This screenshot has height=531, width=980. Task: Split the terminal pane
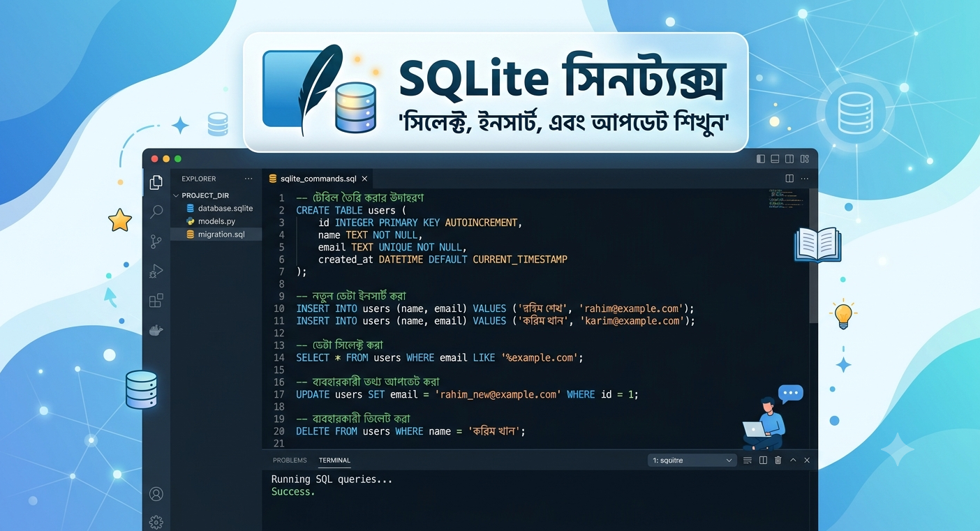[763, 461]
